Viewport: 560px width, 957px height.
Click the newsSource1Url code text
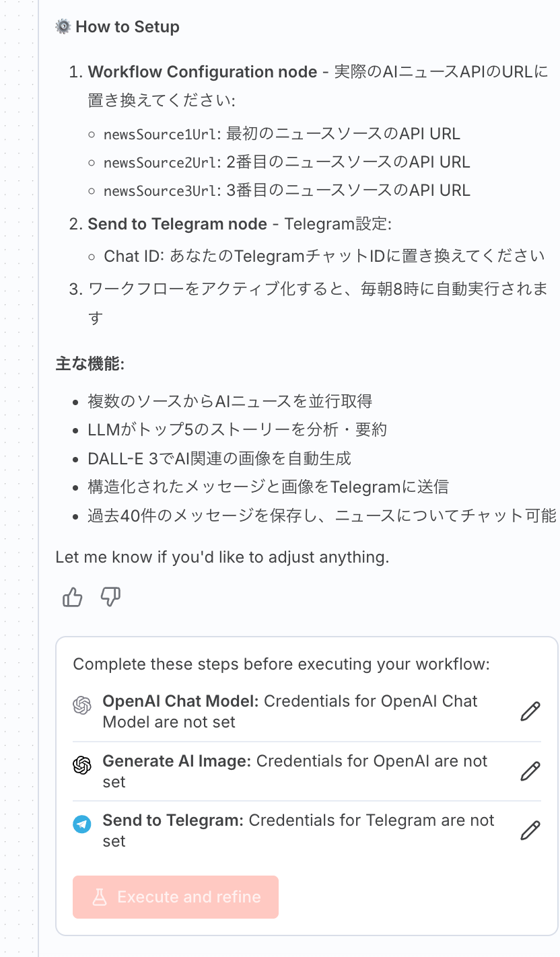click(162, 134)
